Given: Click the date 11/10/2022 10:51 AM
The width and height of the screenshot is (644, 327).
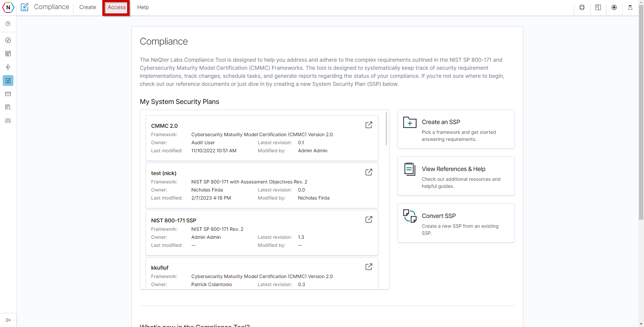Looking at the screenshot, I should click(214, 151).
